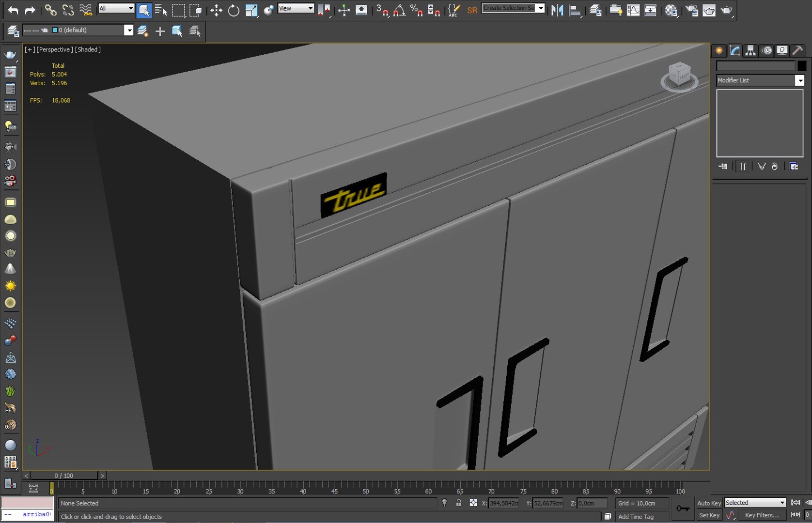Select the Rotate tool
The width and height of the screenshot is (812, 523).
[x=234, y=10]
